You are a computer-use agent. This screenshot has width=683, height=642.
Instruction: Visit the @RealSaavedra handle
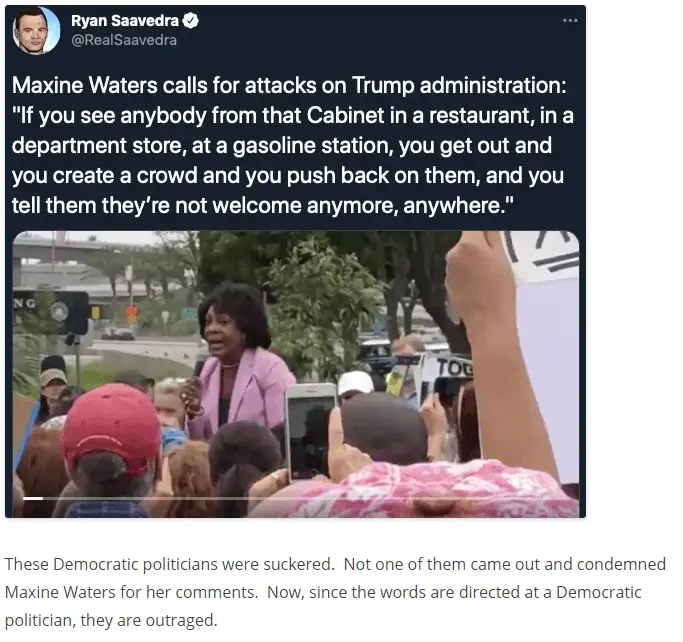click(x=124, y=40)
